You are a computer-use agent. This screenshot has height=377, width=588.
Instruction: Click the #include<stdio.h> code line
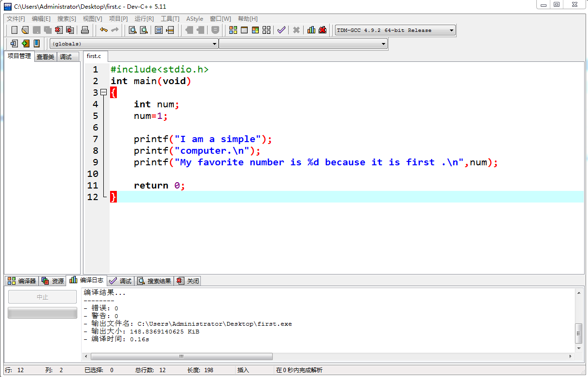tap(159, 70)
